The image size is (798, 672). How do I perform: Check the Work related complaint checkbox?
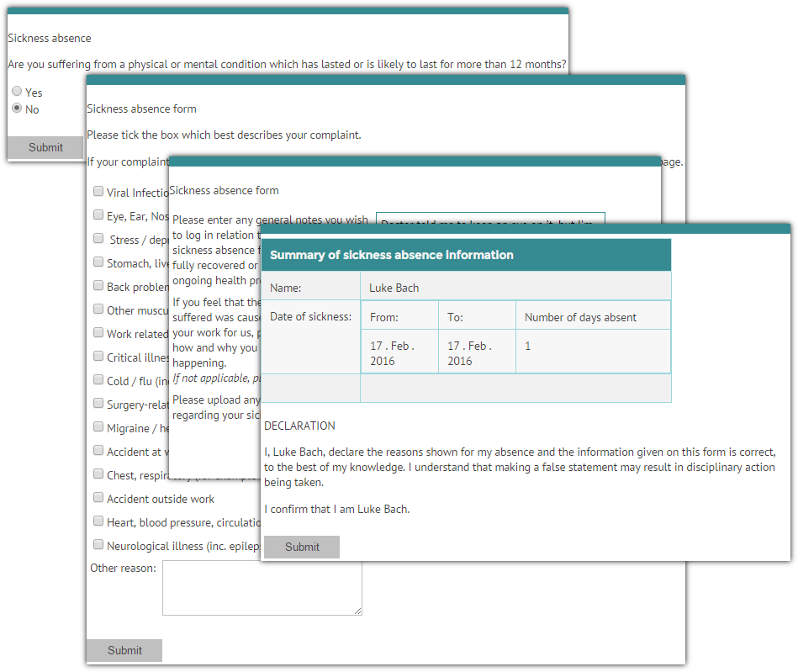click(x=98, y=332)
